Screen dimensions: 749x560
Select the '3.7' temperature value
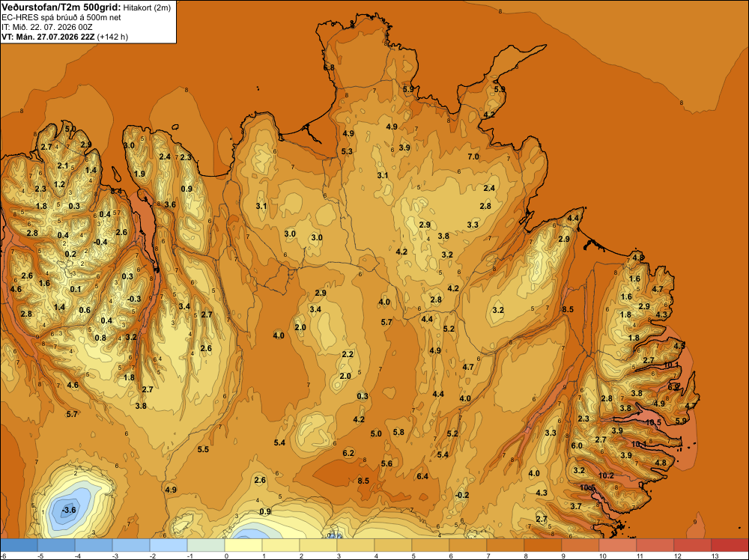[x=575, y=506]
